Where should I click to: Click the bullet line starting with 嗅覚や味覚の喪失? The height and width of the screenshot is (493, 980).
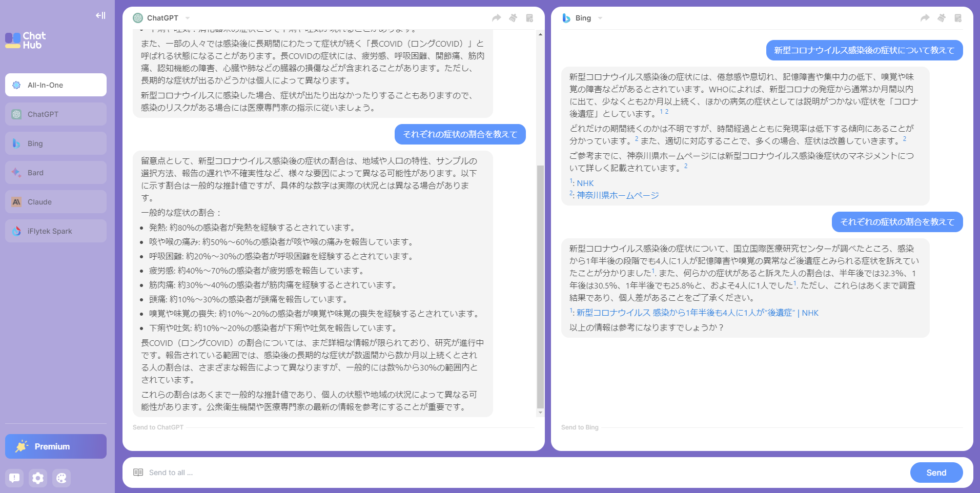314,314
